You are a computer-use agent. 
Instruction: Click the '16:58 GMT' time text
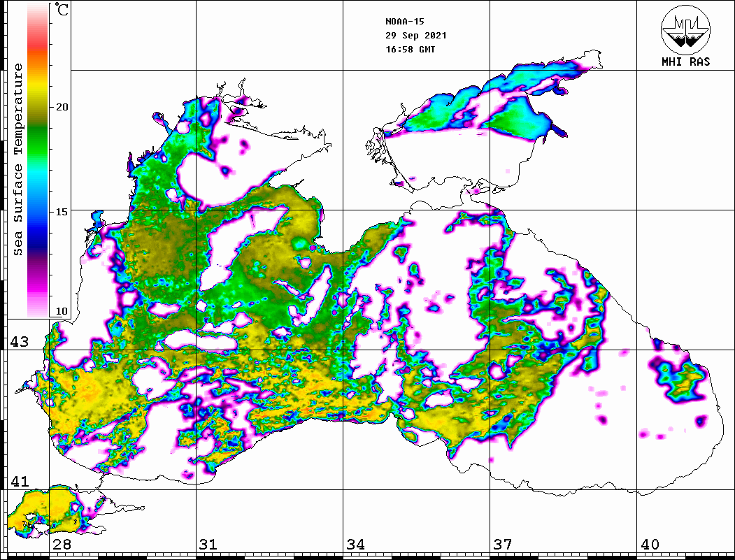410,49
